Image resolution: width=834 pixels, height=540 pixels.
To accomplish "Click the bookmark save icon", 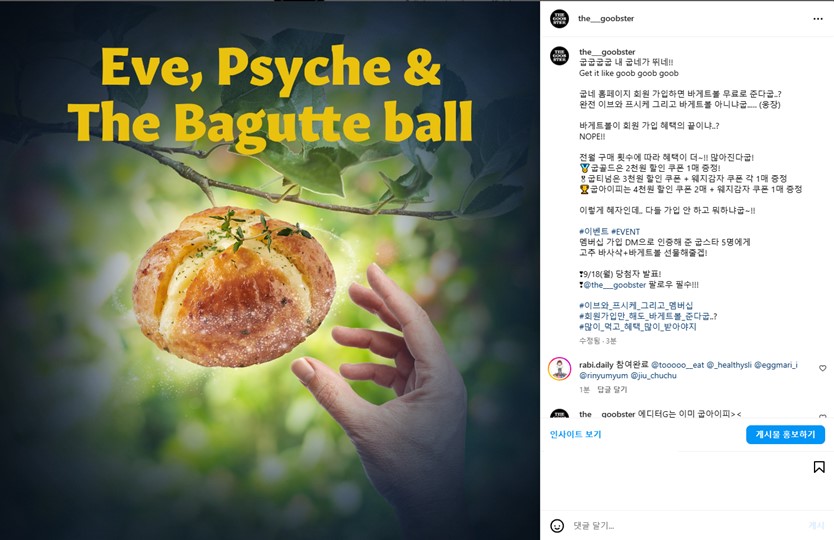I will click(819, 467).
